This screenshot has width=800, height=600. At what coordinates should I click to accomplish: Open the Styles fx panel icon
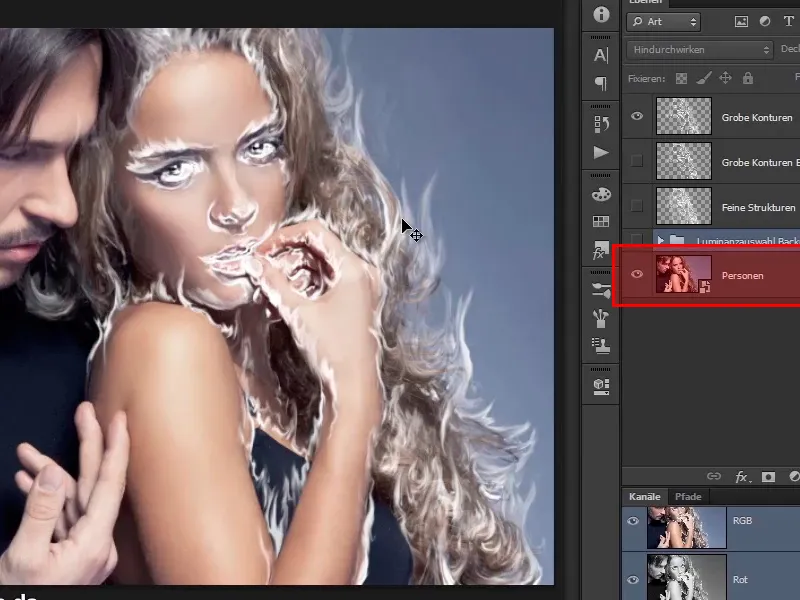point(601,250)
